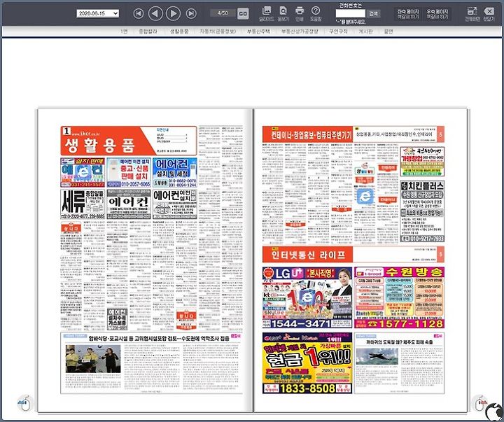Click the 에어컨 이전설치 black-and-white ad
This screenshot has height=422, width=504.
point(175,204)
